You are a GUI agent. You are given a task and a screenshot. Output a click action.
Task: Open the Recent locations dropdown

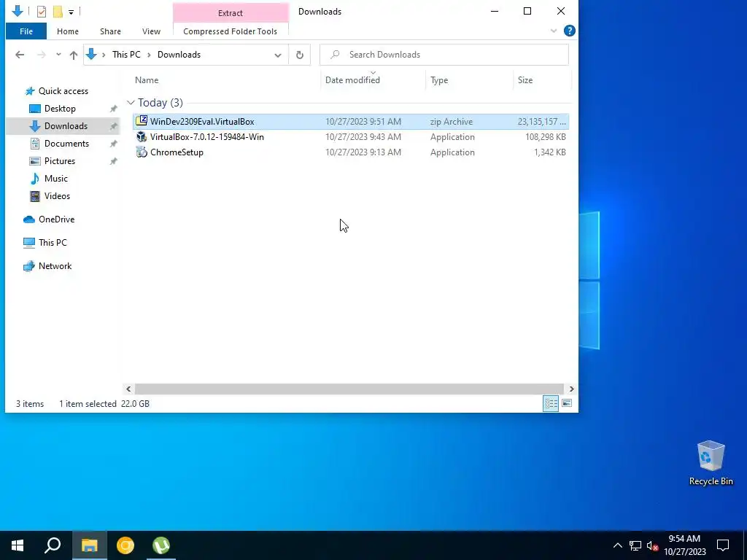(x=58, y=55)
